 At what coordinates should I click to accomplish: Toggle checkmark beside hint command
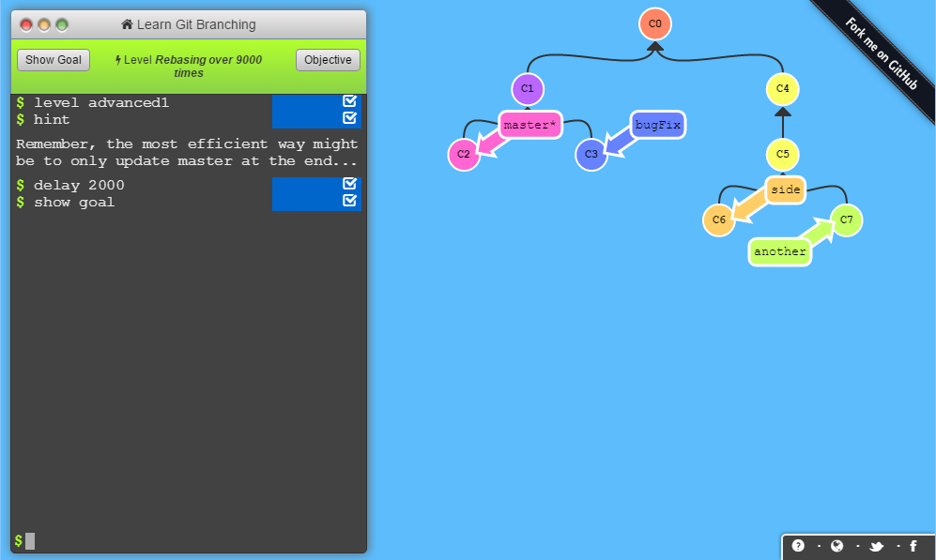tap(350, 118)
